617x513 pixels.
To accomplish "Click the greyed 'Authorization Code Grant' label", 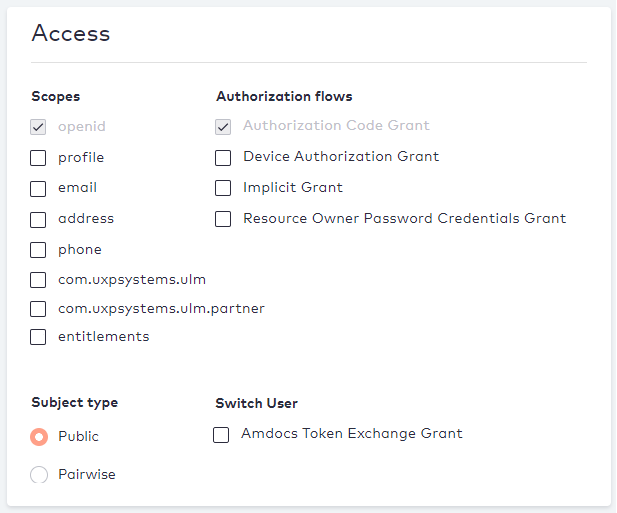I will point(336,125).
